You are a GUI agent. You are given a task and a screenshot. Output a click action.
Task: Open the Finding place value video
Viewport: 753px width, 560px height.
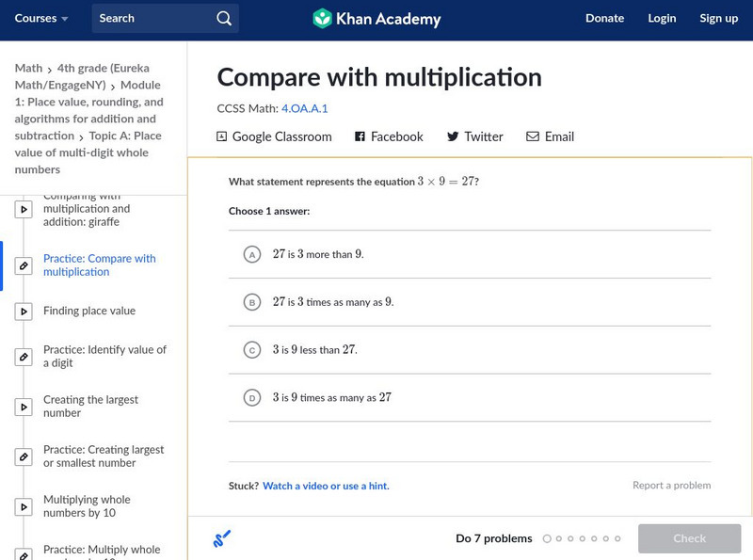[x=89, y=311]
